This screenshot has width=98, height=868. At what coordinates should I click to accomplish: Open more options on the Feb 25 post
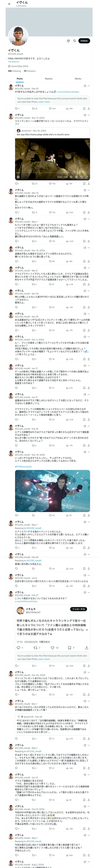tap(89, 86)
